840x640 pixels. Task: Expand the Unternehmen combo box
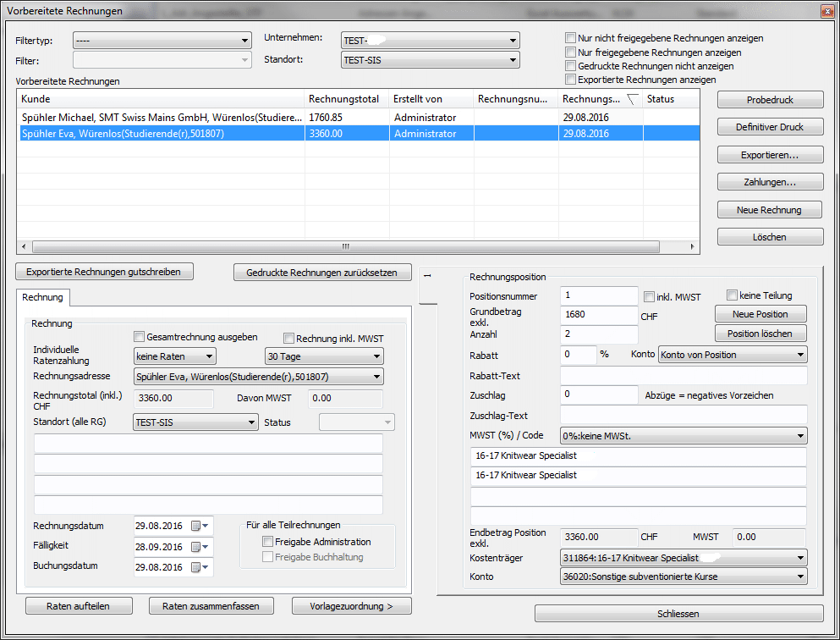(430, 41)
